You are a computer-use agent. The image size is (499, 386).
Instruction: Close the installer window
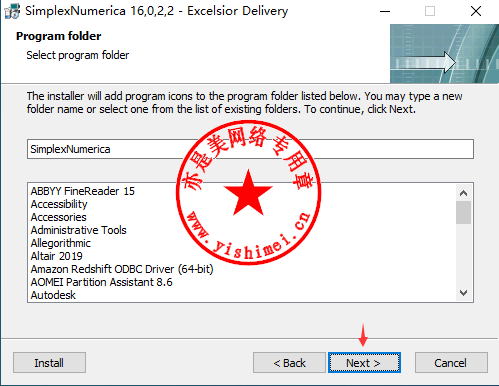click(476, 11)
